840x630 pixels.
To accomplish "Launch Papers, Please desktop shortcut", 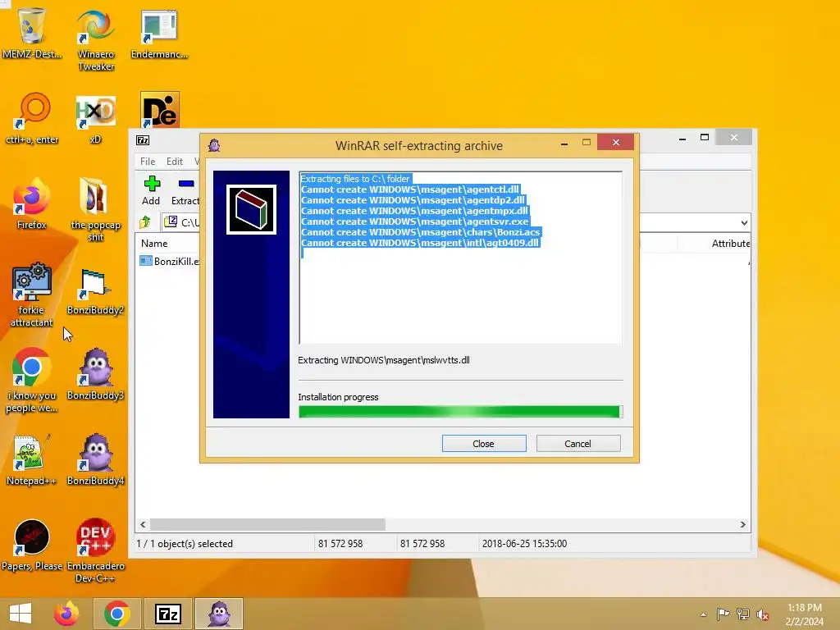I will click(x=32, y=545).
